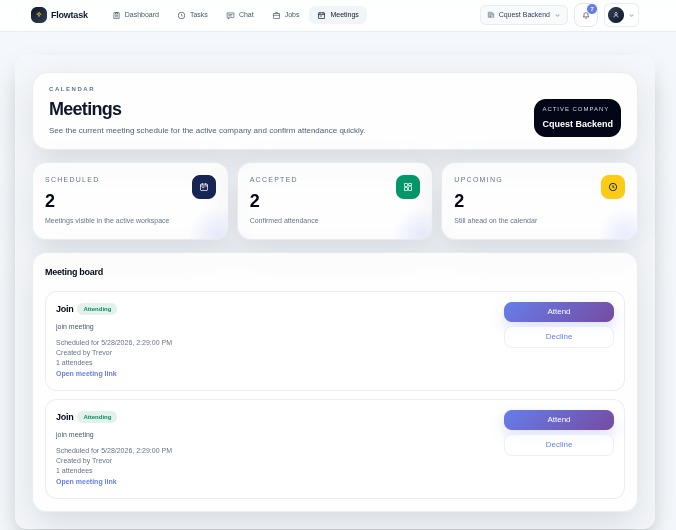Click the user avatar icon

[616, 15]
